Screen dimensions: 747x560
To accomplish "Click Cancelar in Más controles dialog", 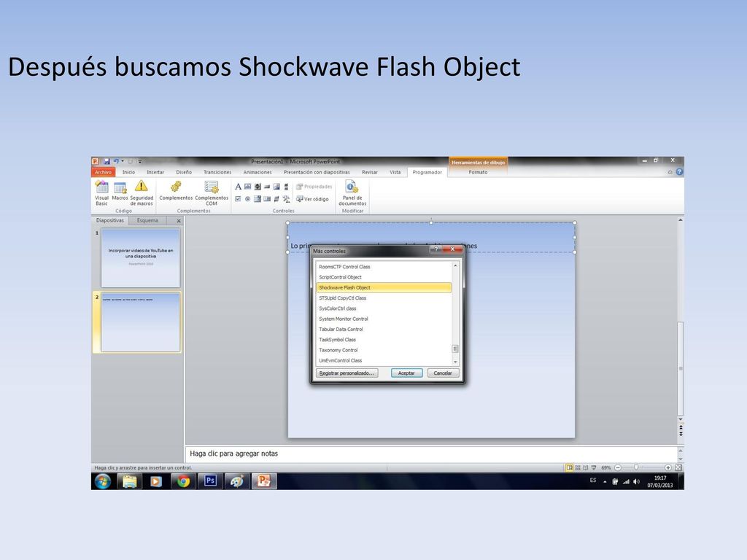I will [443, 373].
